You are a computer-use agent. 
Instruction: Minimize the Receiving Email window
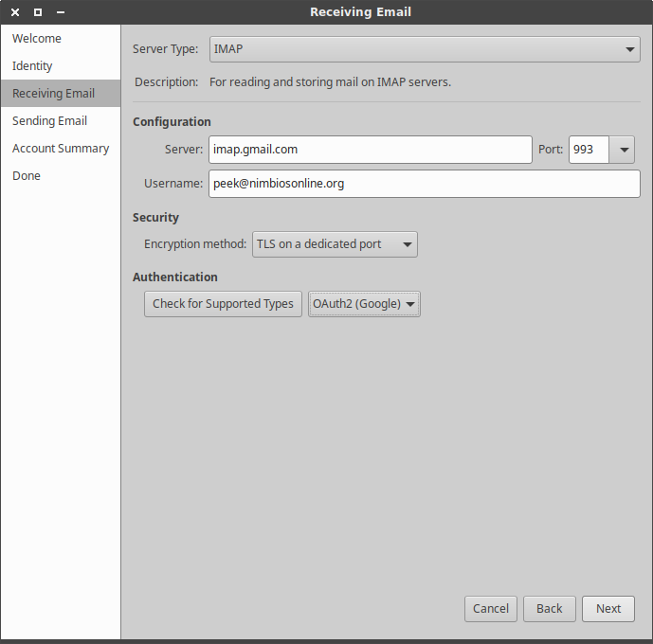[x=61, y=12]
